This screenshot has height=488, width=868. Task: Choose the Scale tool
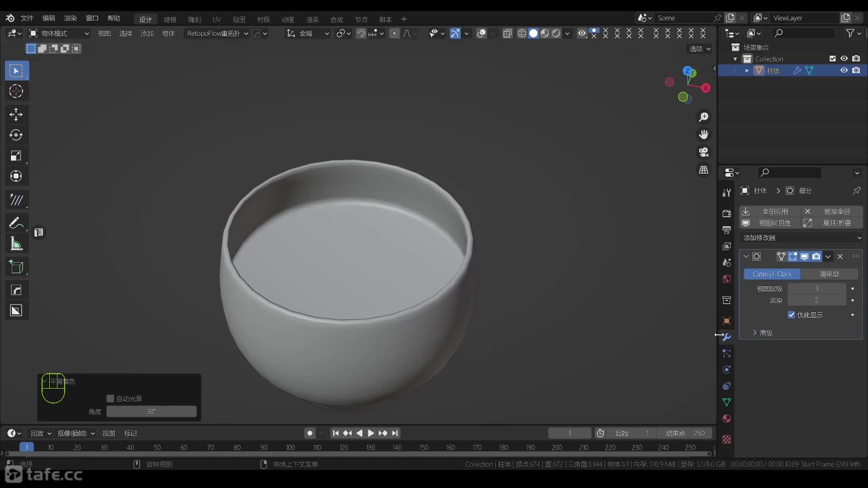pyautogui.click(x=16, y=155)
